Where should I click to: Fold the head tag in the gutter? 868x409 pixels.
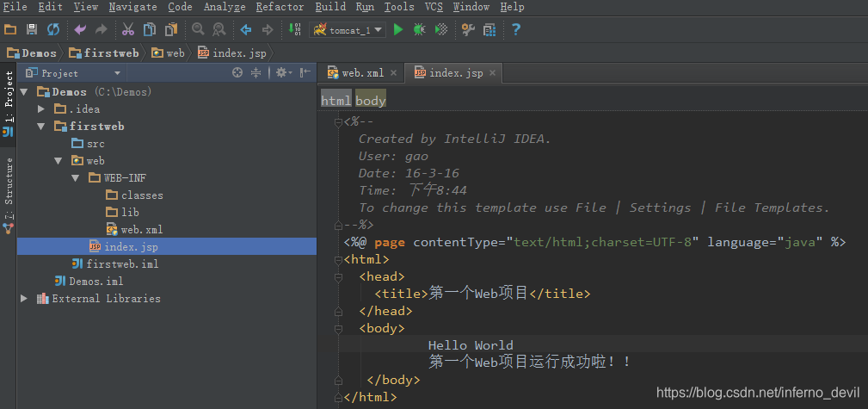(338, 276)
